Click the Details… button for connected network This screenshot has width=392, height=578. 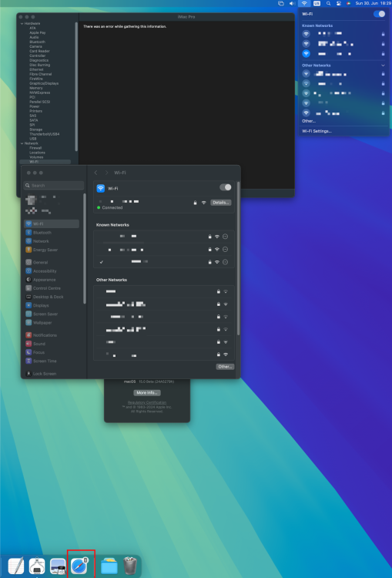click(x=221, y=203)
